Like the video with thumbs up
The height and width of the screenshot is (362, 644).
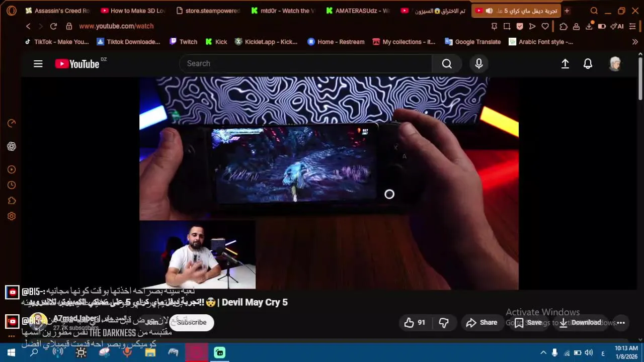[x=415, y=323]
